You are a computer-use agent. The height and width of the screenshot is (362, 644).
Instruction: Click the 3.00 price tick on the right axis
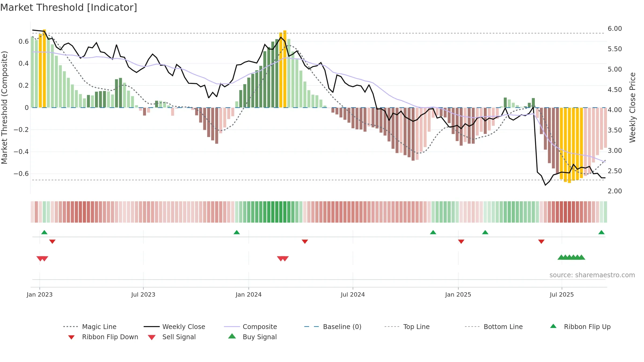pyautogui.click(x=615, y=151)
